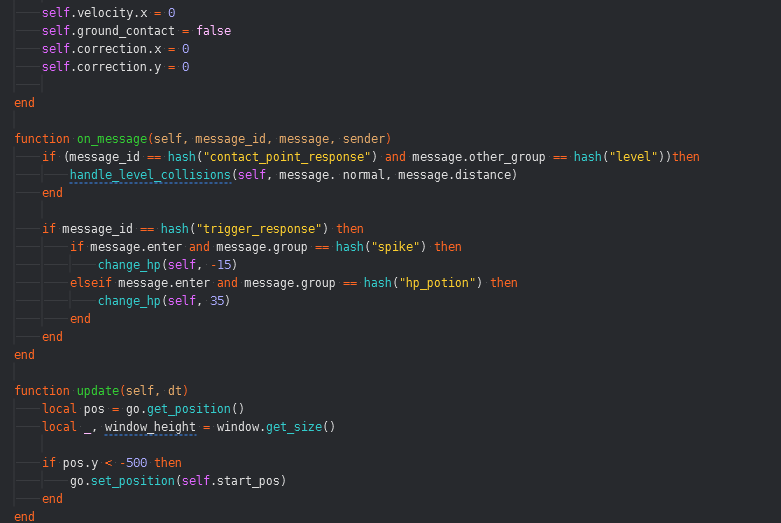Viewport: 781px width, 523px height.
Task: Click the update function name
Action: [98, 390]
